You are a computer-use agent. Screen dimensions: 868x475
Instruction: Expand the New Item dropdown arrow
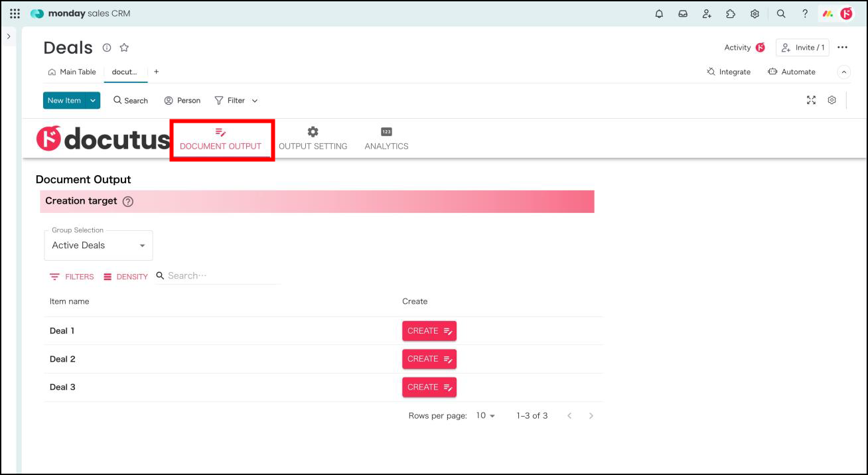click(93, 101)
